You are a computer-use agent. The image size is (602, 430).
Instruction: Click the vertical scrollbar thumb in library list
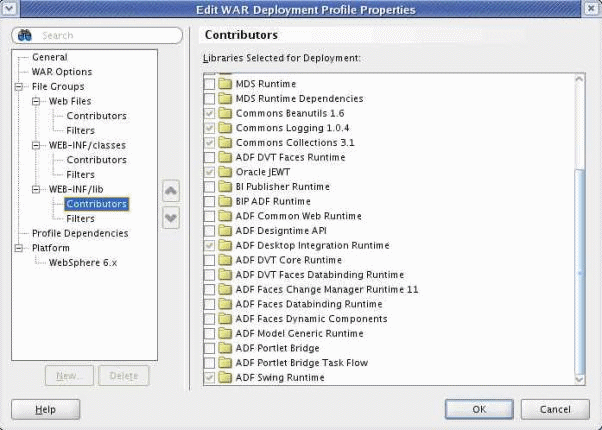(580, 272)
